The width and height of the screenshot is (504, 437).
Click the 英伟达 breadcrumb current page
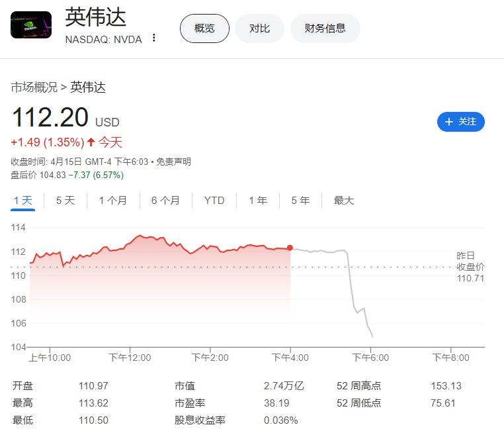tap(88, 87)
